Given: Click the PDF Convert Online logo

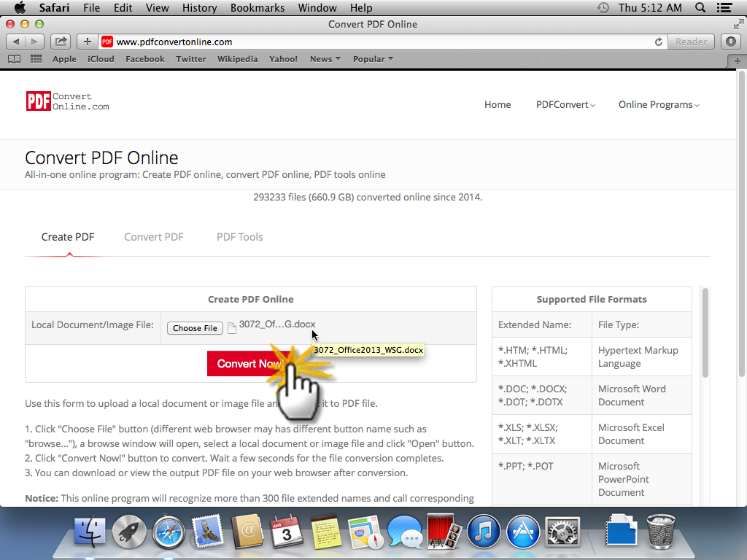Looking at the screenshot, I should coord(67,101).
